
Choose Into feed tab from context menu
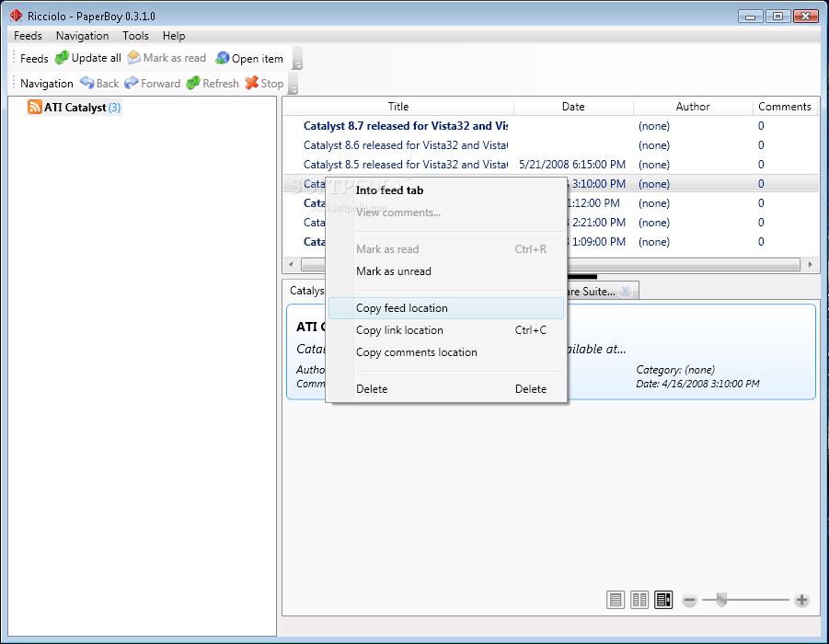[x=446, y=190]
